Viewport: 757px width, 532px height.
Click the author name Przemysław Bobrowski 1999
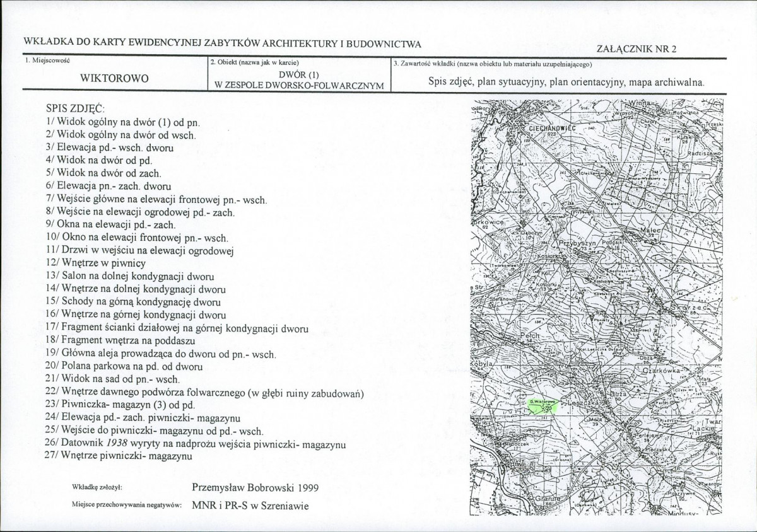[255, 487]
